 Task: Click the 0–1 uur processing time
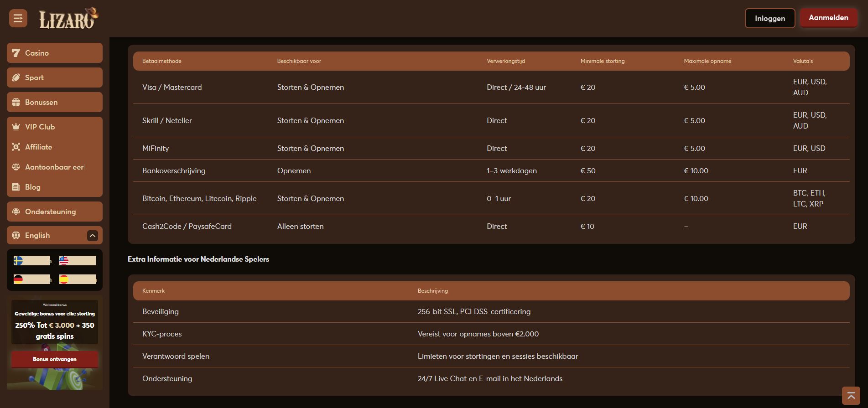pos(499,198)
